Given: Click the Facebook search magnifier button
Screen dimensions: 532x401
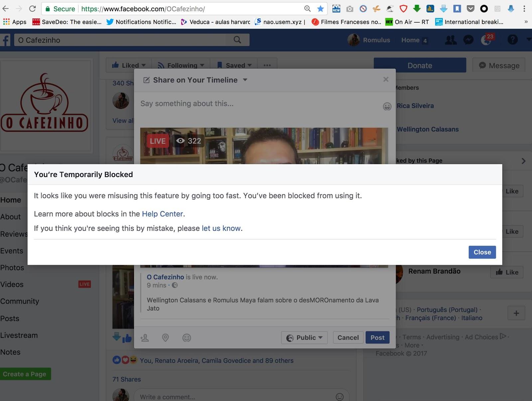Looking at the screenshot, I should coord(237,40).
